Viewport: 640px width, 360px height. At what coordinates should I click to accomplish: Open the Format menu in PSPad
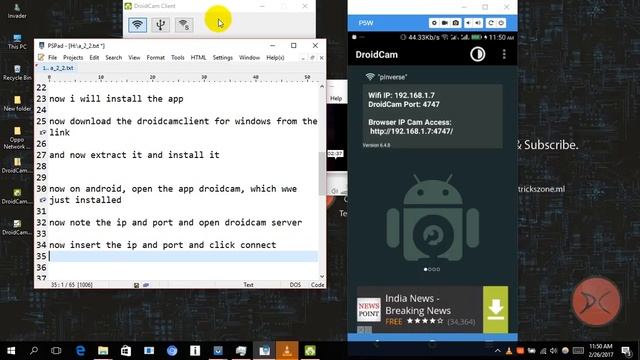(156, 58)
